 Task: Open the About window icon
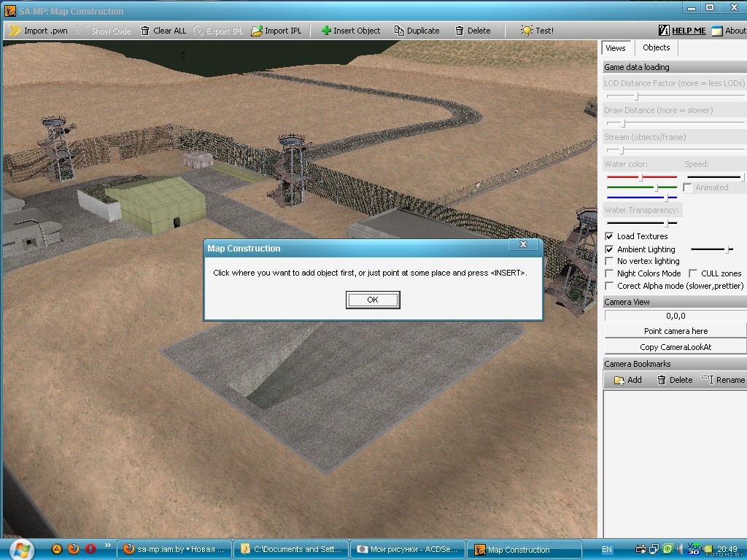click(x=717, y=31)
